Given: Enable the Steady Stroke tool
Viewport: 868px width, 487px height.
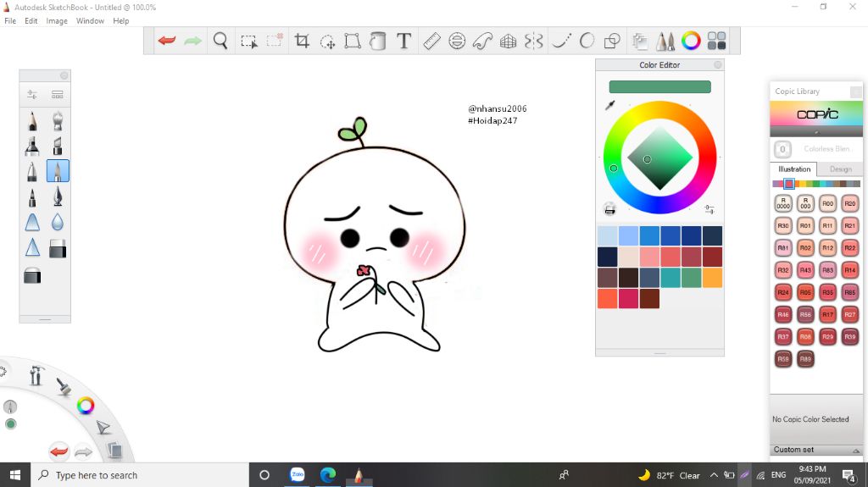Looking at the screenshot, I should point(561,41).
